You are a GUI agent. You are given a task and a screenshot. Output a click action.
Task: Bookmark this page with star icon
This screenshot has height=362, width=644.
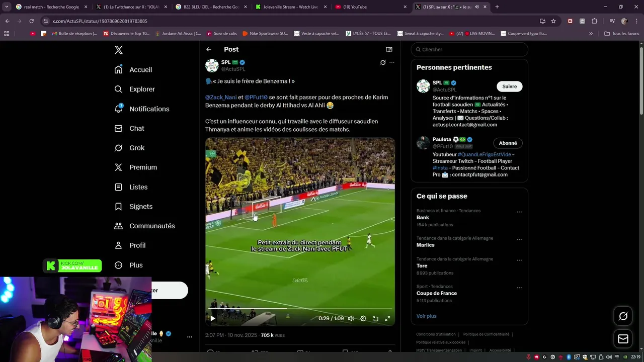point(553,21)
